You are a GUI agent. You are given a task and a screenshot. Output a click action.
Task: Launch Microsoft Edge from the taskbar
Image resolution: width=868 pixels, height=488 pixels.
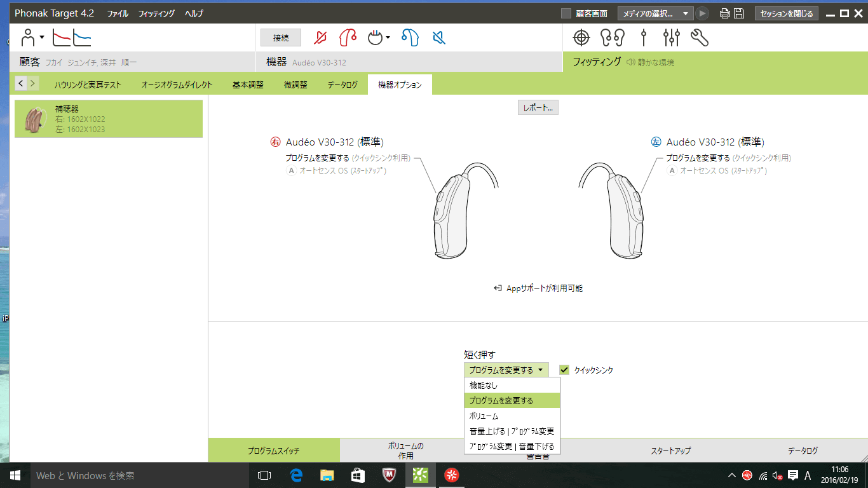pyautogui.click(x=295, y=475)
